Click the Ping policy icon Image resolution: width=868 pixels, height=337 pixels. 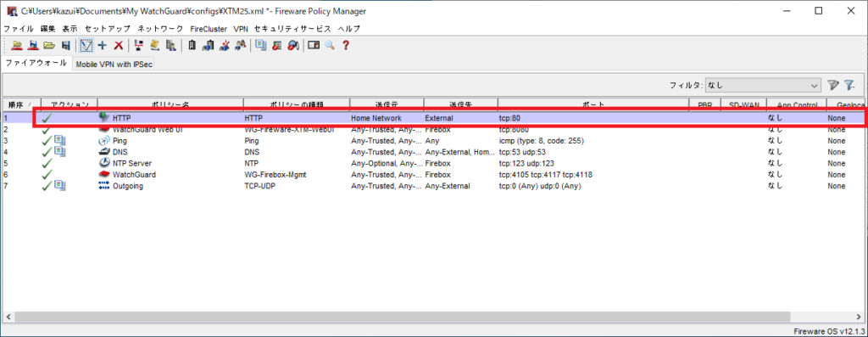(x=104, y=141)
